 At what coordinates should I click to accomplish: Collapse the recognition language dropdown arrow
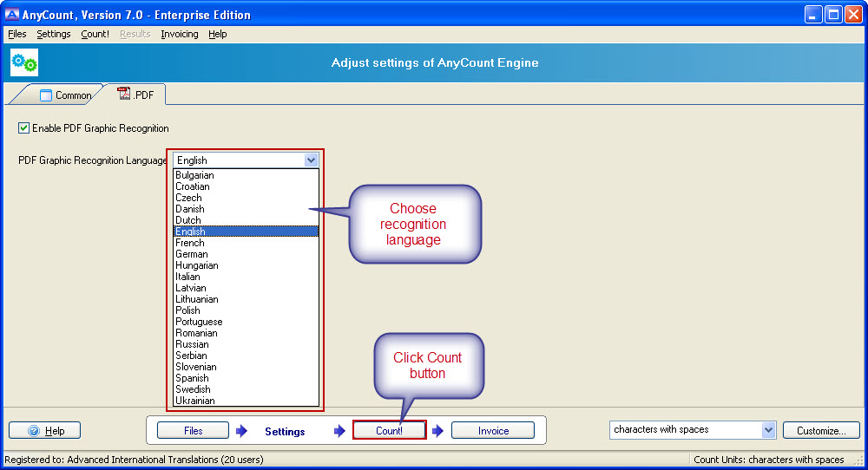point(311,160)
